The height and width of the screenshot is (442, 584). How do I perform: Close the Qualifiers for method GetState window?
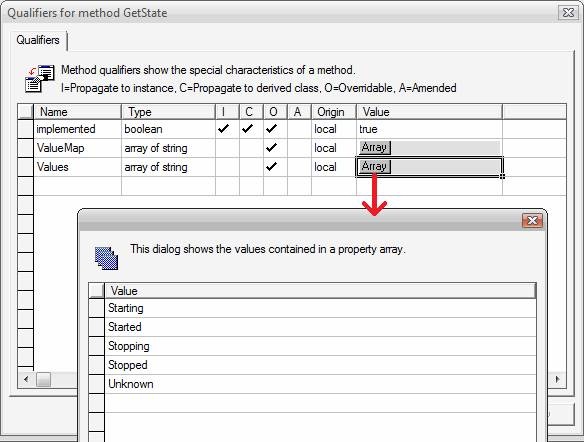(568, 13)
